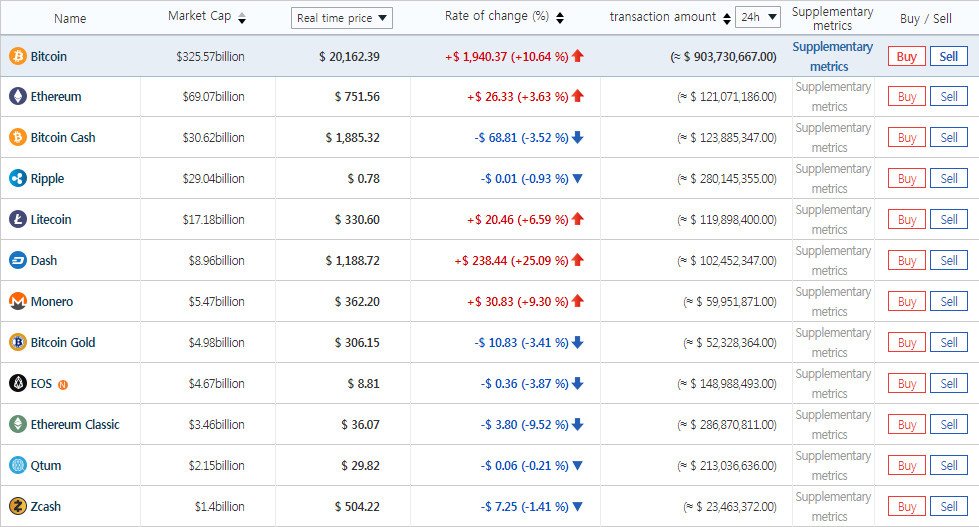
Task: Open the Real time price dropdown
Action: 342,18
